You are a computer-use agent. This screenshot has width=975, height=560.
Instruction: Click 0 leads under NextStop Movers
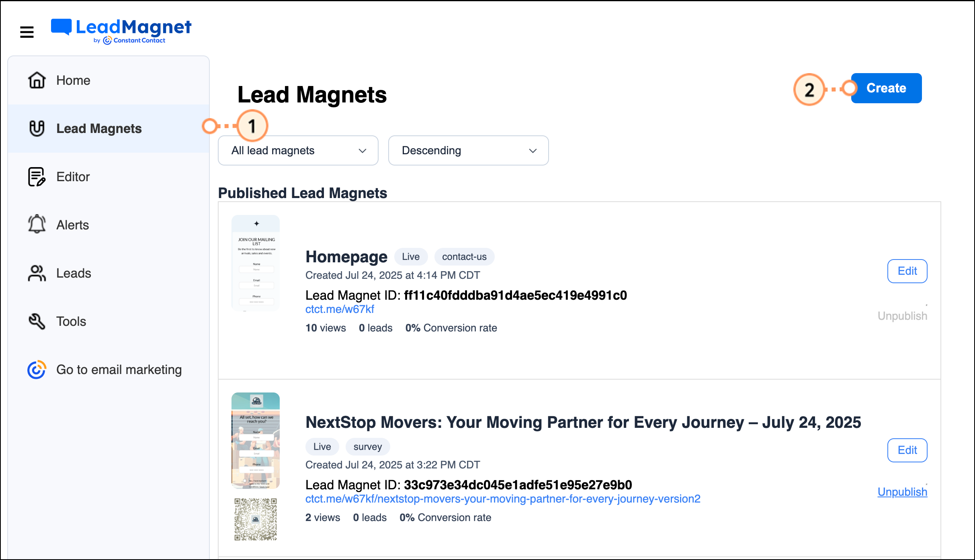[370, 517]
